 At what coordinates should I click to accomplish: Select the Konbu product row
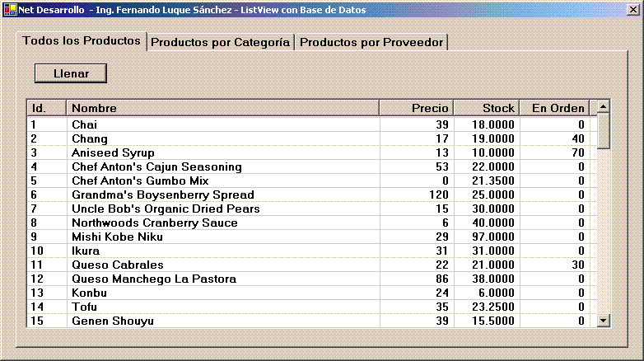[x=311, y=293]
